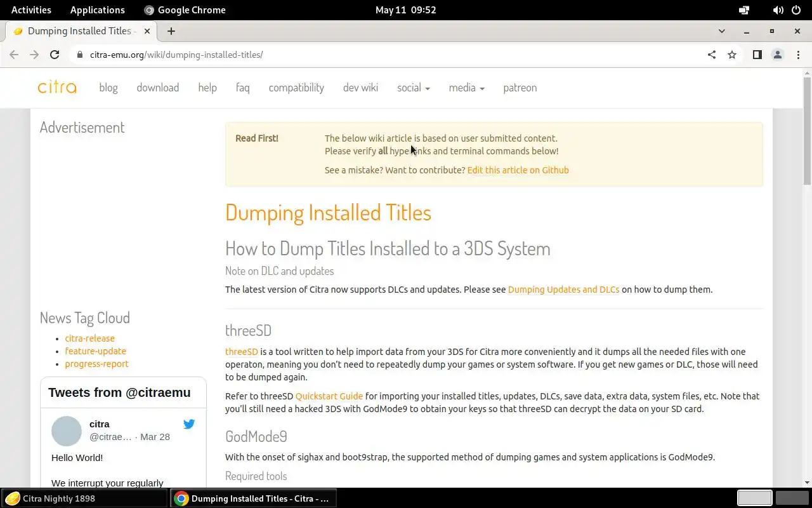The width and height of the screenshot is (812, 508).
Task: Select the progress-report tag
Action: tap(96, 364)
